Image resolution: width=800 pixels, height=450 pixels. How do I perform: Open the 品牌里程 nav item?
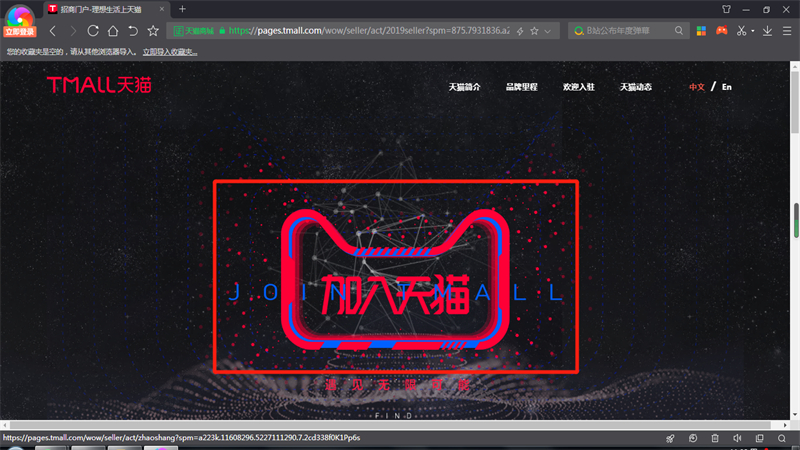pyautogui.click(x=521, y=87)
